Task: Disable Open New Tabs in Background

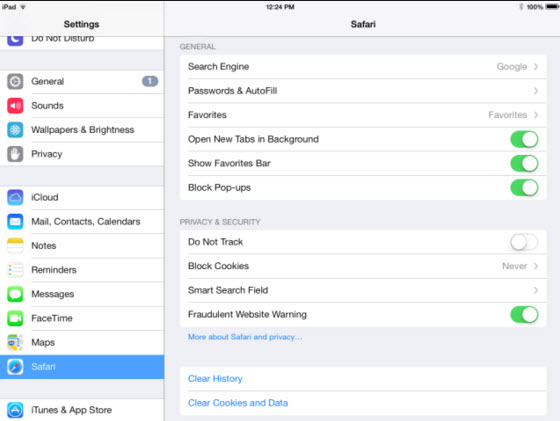Action: point(524,139)
